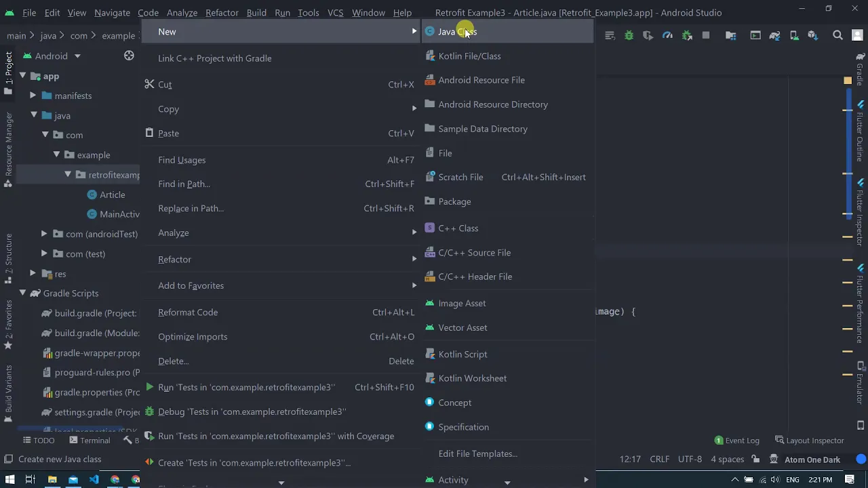Expand Add to Favorites submenu
Viewport: 868px width, 488px height.
pos(281,286)
